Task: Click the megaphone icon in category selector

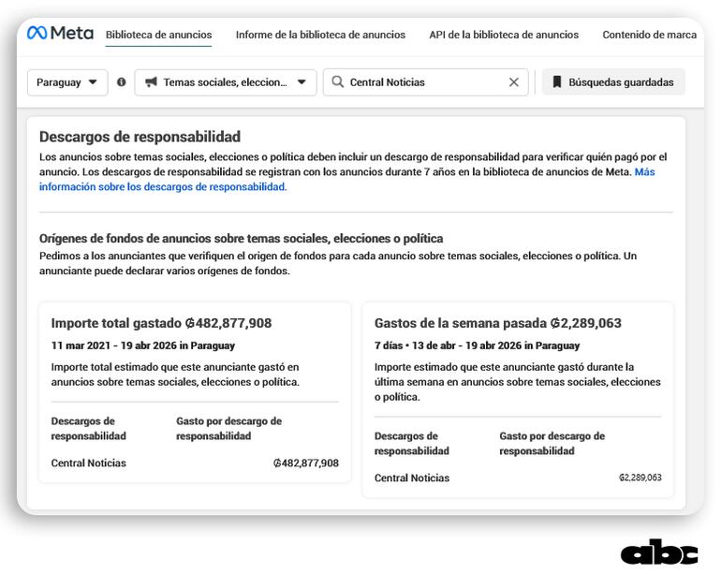Action: (x=151, y=82)
